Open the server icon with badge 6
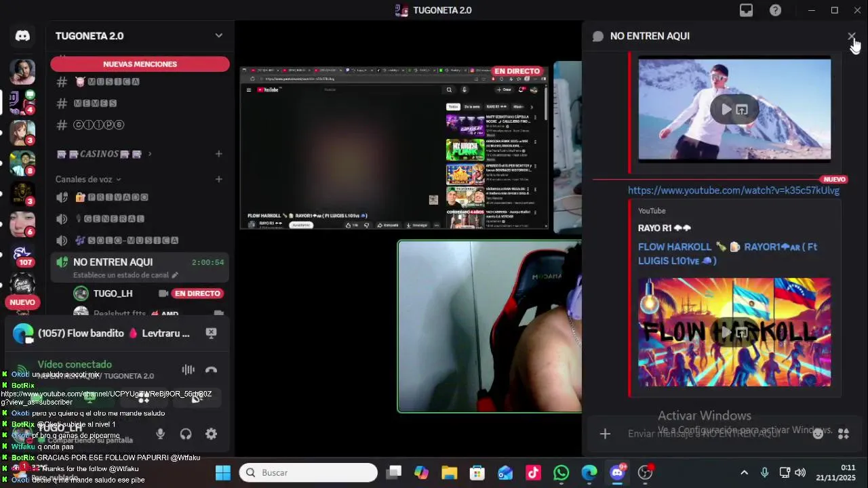This screenshot has height=488, width=868. point(22,224)
